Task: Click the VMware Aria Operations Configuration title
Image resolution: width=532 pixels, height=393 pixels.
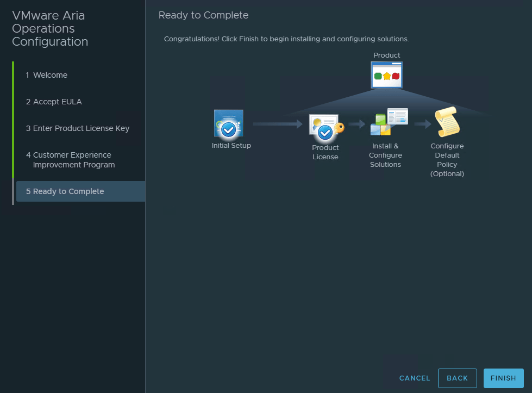Action: (x=50, y=29)
